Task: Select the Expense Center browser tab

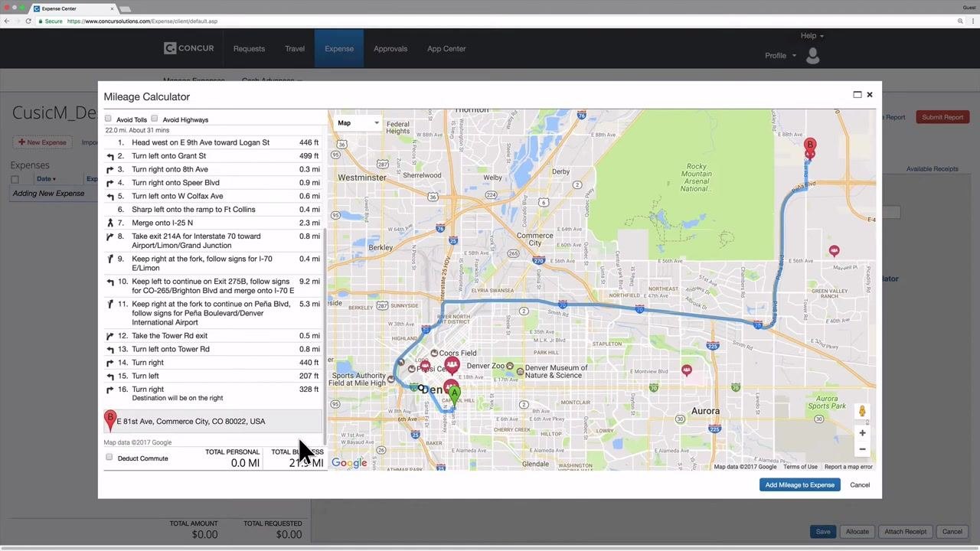Action: [x=73, y=8]
